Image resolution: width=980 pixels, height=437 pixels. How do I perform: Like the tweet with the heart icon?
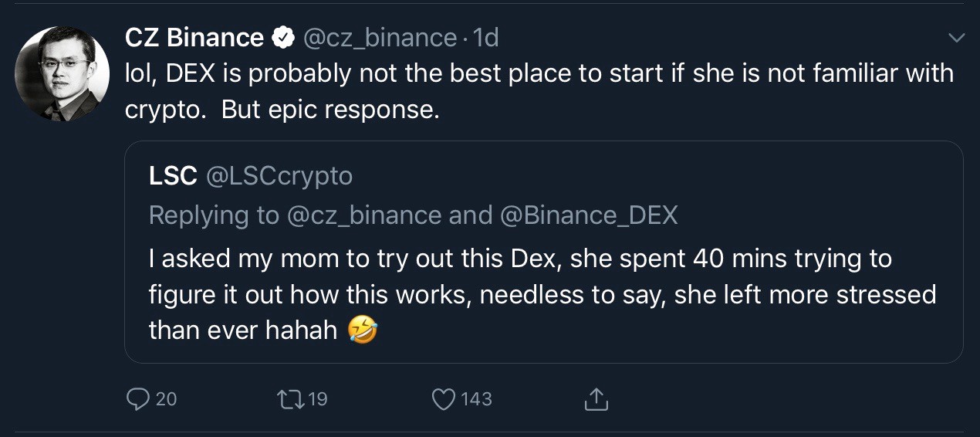point(443,399)
